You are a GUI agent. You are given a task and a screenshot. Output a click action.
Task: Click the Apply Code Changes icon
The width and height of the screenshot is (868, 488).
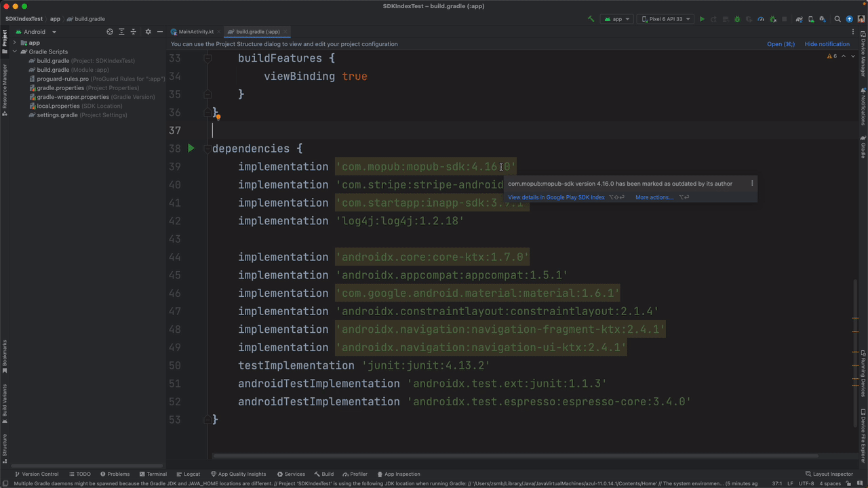click(x=726, y=19)
